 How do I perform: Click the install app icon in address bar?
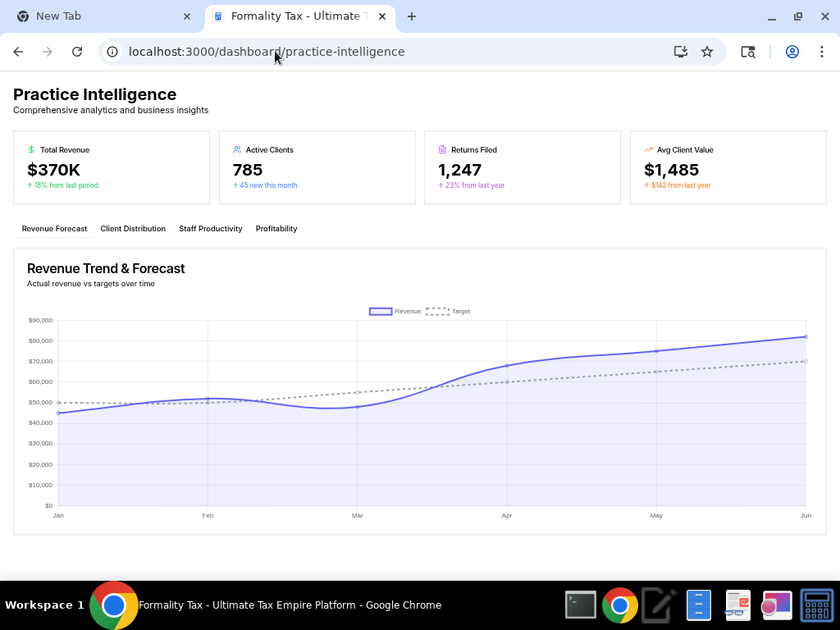pyautogui.click(x=680, y=52)
